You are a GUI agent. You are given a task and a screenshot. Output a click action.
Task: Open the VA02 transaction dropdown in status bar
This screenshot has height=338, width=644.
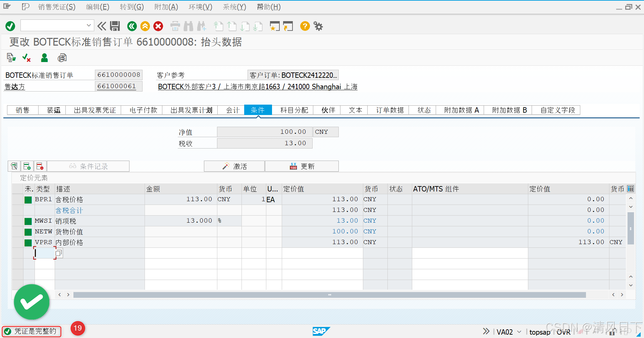tap(519, 332)
